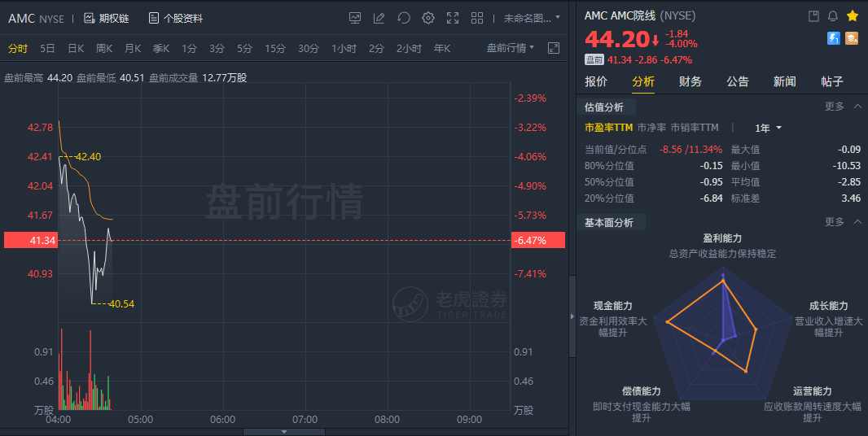This screenshot has width=868, height=436.
Task: Switch to the 5日 timeframe
Action: pyautogui.click(x=47, y=49)
